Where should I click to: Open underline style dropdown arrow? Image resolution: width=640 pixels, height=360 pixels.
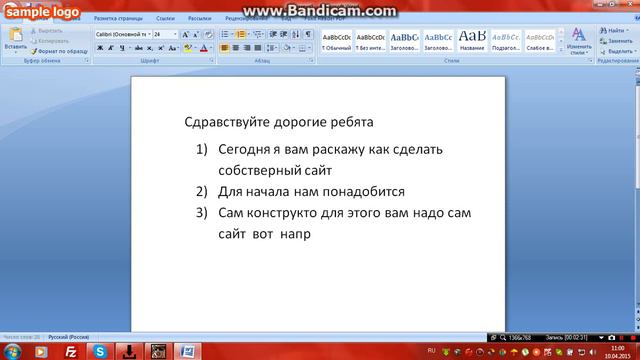(x=130, y=48)
